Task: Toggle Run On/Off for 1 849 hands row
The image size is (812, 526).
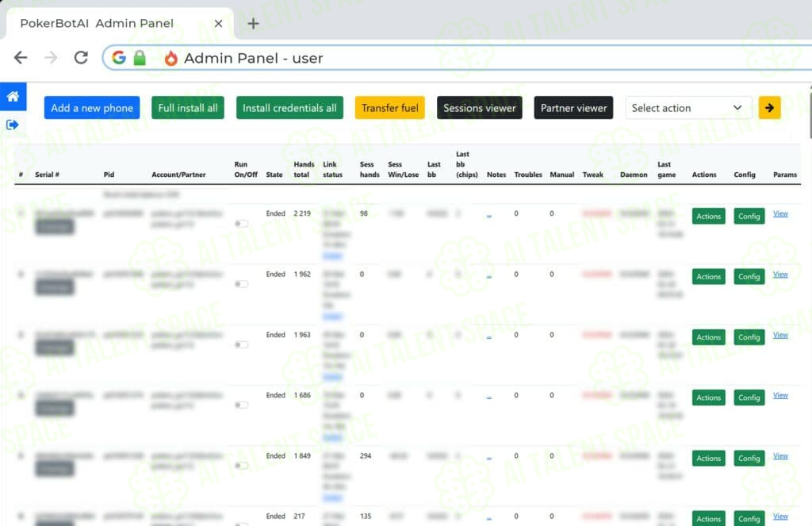Action: point(241,466)
